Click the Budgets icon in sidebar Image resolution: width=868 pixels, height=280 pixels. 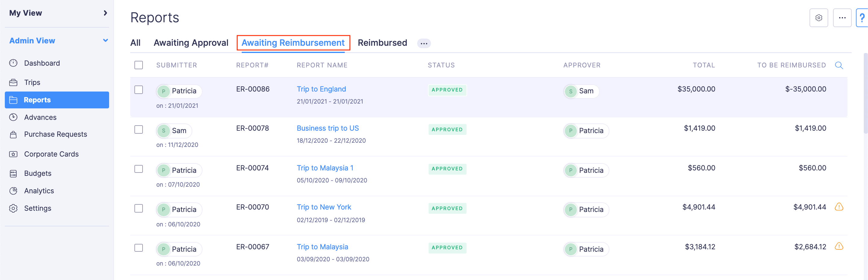(x=13, y=173)
